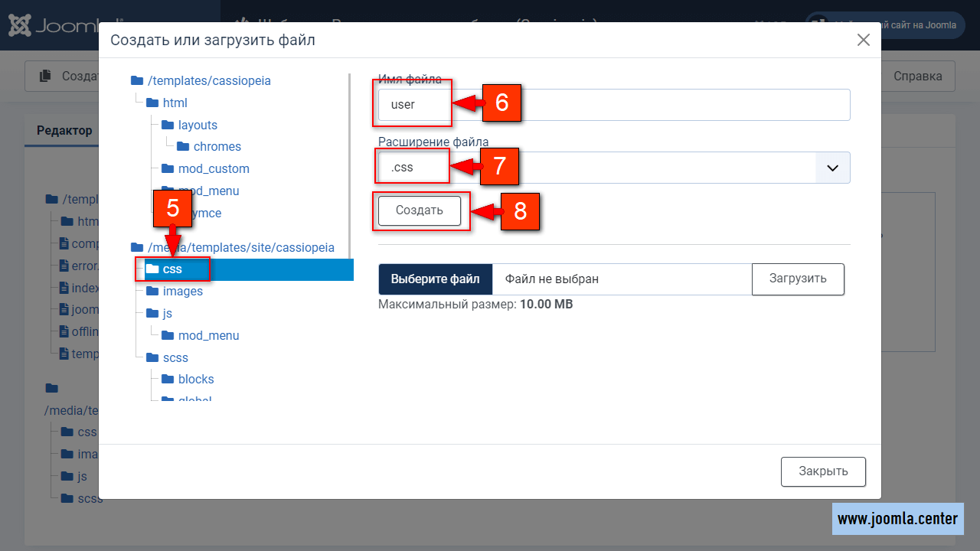Select the css folder in the tree
Screen dimensions: 980x551
pos(172,269)
